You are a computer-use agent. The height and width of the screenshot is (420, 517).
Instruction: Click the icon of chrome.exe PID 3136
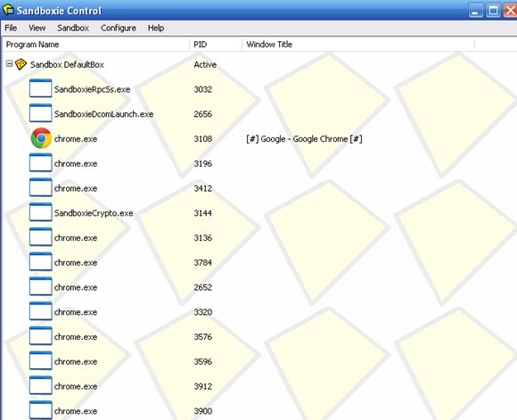tap(40, 236)
